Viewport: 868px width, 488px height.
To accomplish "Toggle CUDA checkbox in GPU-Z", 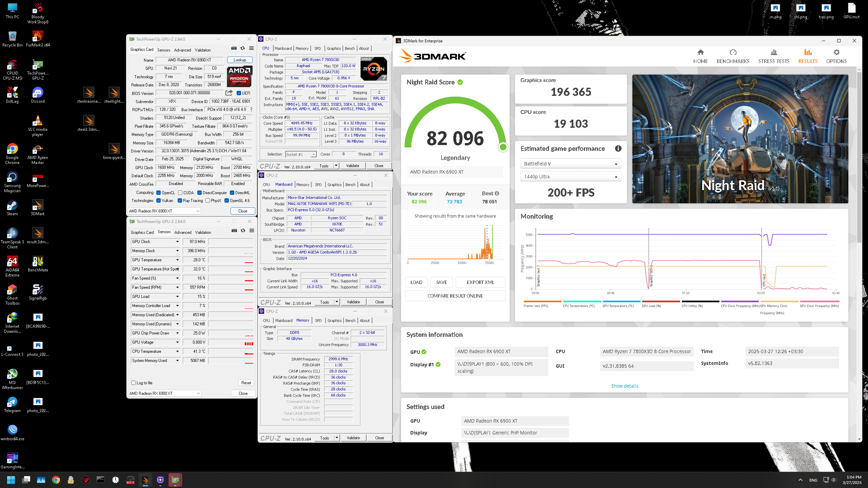I will pos(180,192).
